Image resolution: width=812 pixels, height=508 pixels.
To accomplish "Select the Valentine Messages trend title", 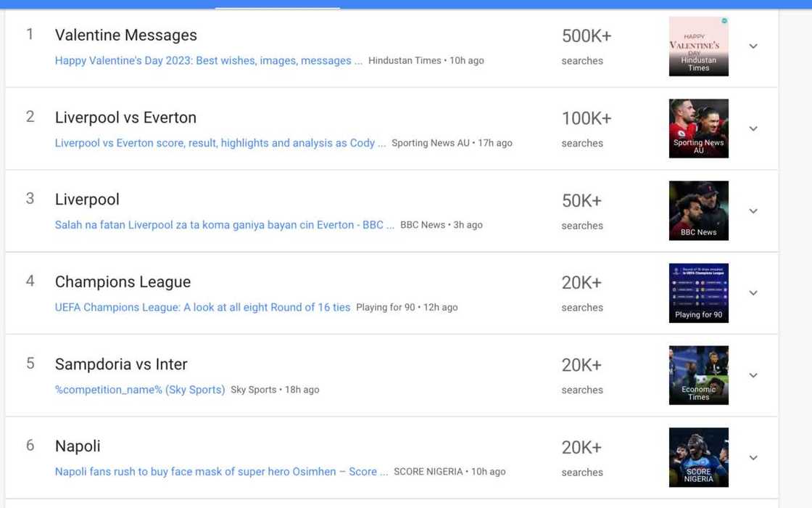I will [x=126, y=35].
